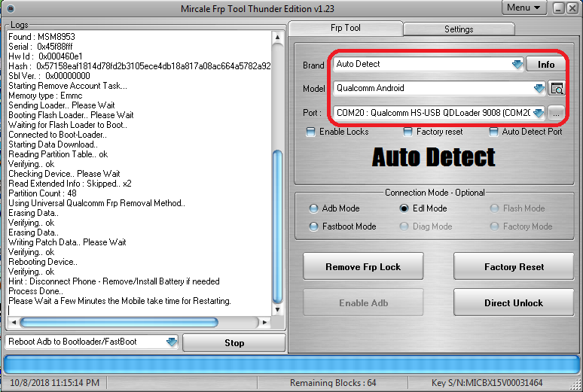Click the app icon in title bar
The image size is (583, 392).
(11, 8)
